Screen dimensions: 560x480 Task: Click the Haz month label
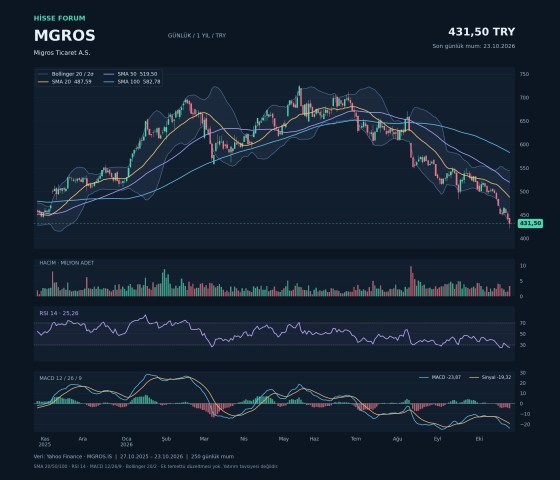(314, 439)
